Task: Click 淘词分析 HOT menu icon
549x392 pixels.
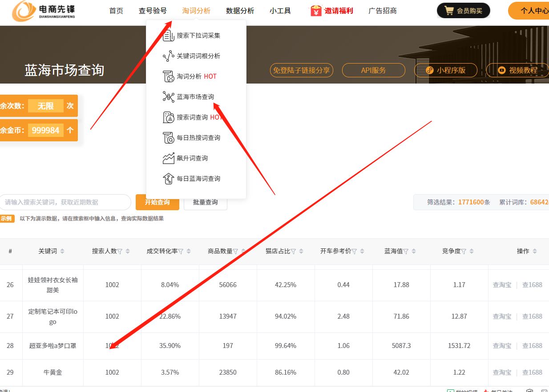Action: 168,76
